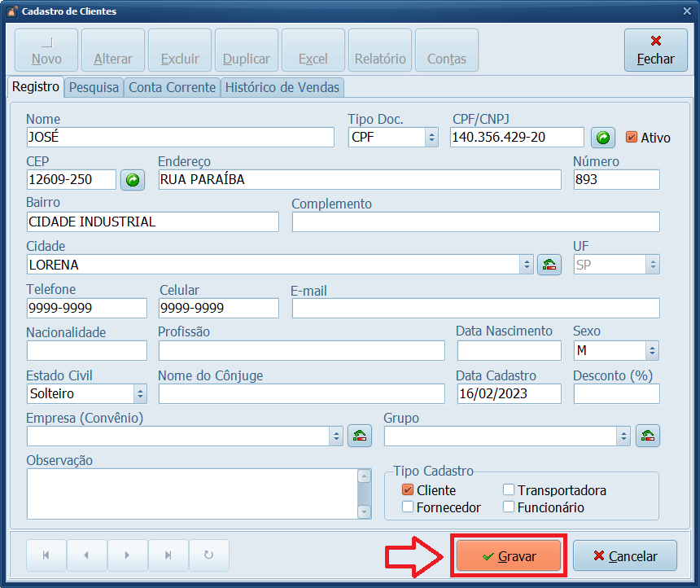This screenshot has height=588, width=700.
Task: Click the refresh records icon
Action: pos(209,555)
